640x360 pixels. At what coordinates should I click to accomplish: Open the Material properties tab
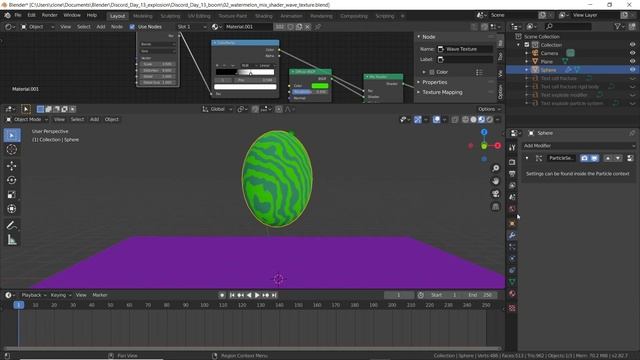click(x=512, y=294)
